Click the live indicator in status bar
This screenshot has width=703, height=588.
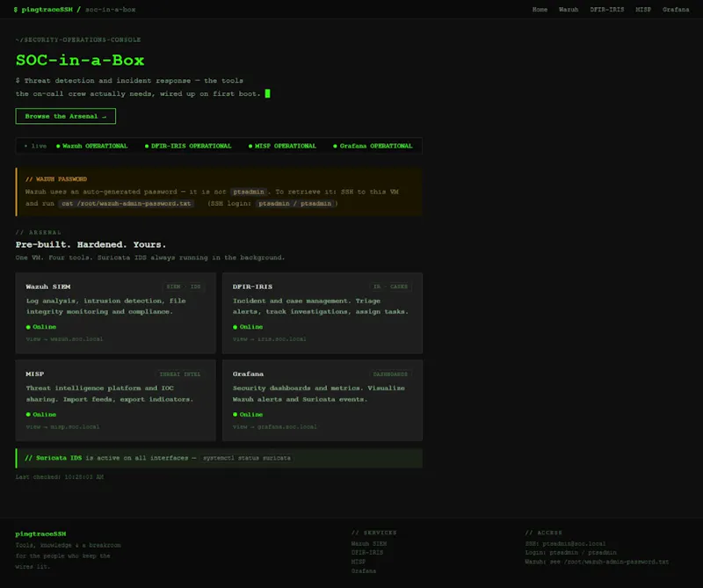35,146
